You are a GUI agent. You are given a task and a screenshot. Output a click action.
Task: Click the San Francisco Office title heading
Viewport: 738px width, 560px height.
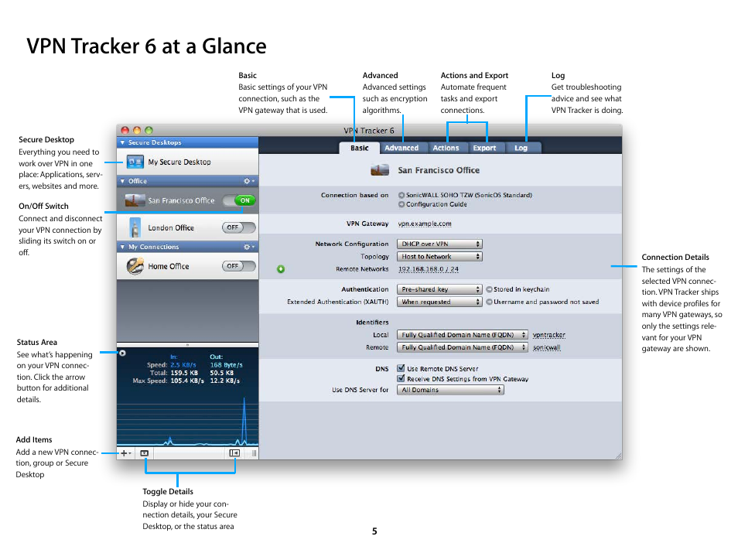(x=439, y=170)
